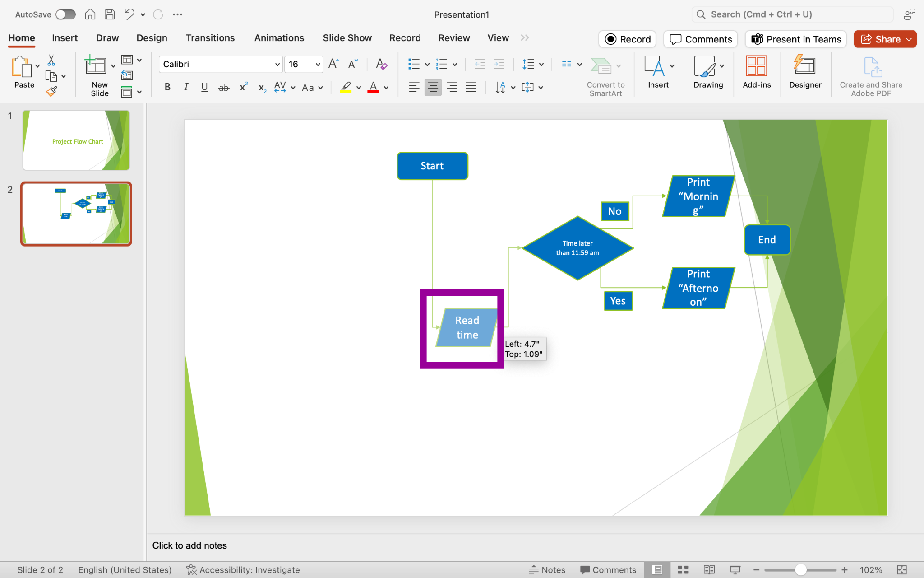Screen dimensions: 924x578
Task: Click Decrease Font Size icon
Action: [353, 64]
